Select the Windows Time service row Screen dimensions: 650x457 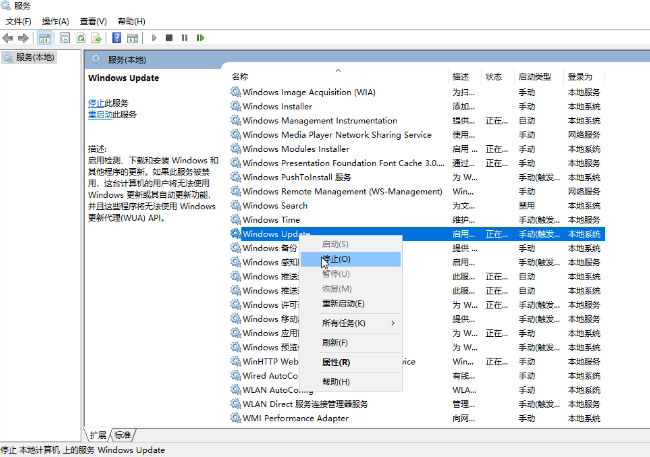(417, 220)
